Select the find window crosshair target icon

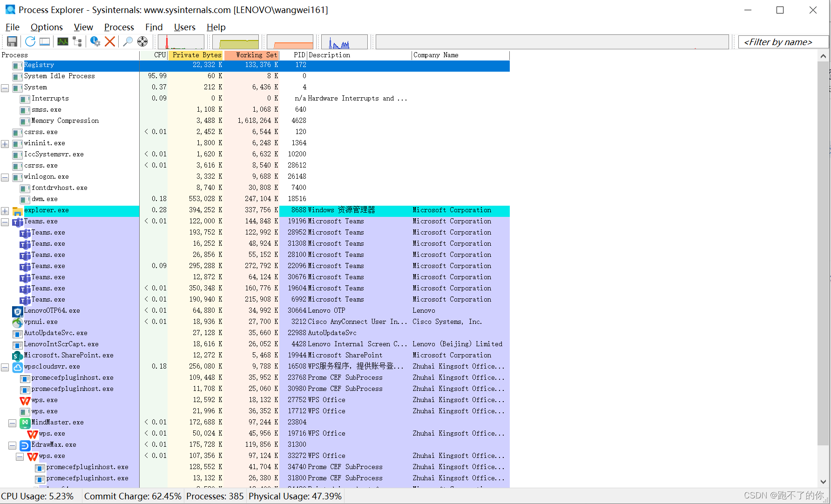142,41
